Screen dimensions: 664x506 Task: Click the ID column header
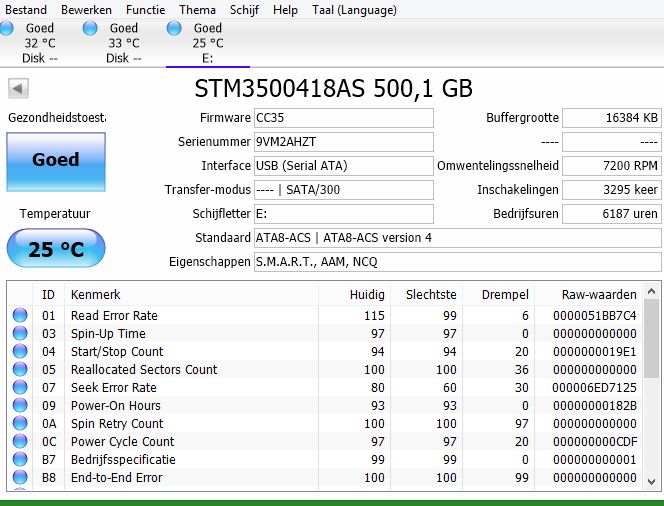tap(48, 294)
